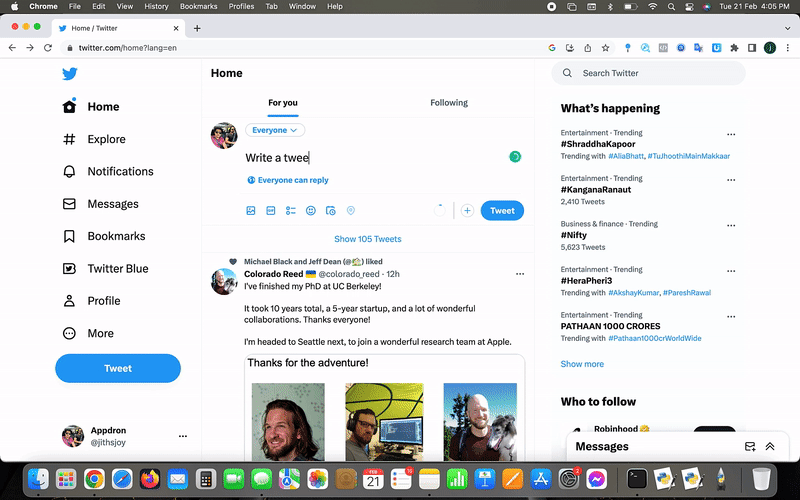Open the #PareshRawal hashtag link
This screenshot has height=500, width=800.
(687, 293)
